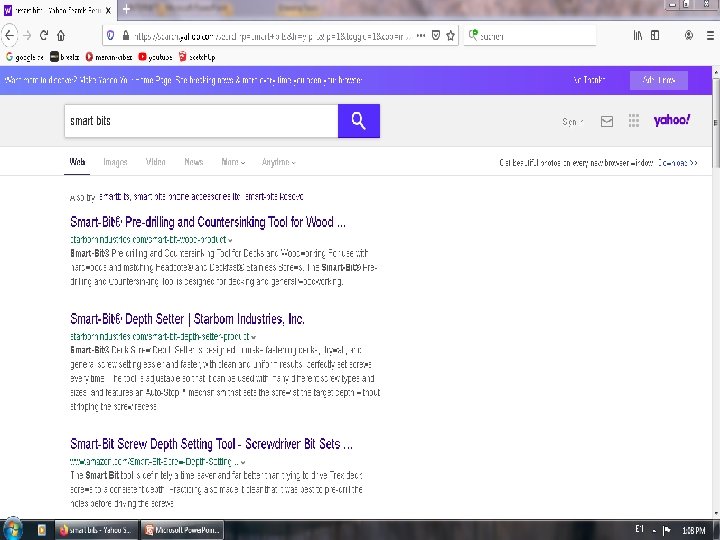Image resolution: width=720 pixels, height=540 pixels.
Task: Click the page vertical scrollbar thumb
Action: [715, 122]
